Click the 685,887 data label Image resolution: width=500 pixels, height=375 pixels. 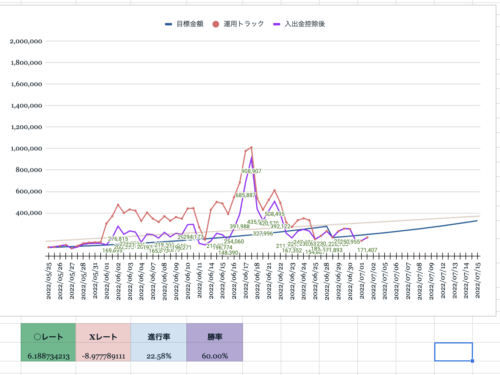[x=246, y=195]
